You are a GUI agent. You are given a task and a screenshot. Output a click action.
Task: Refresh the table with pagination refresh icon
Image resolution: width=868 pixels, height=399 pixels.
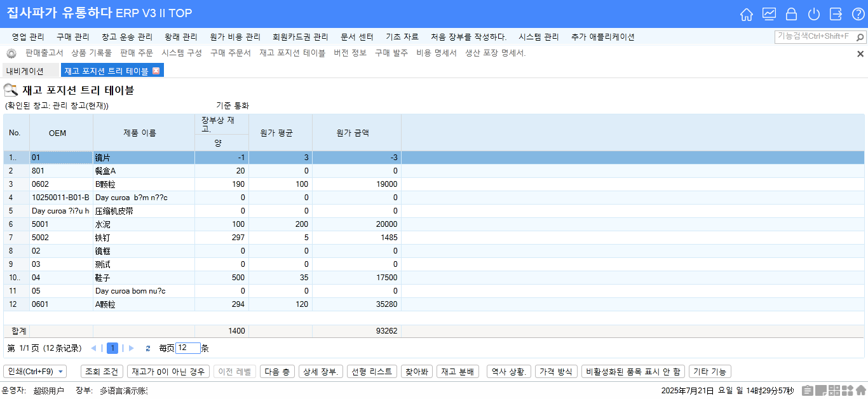coord(148,348)
